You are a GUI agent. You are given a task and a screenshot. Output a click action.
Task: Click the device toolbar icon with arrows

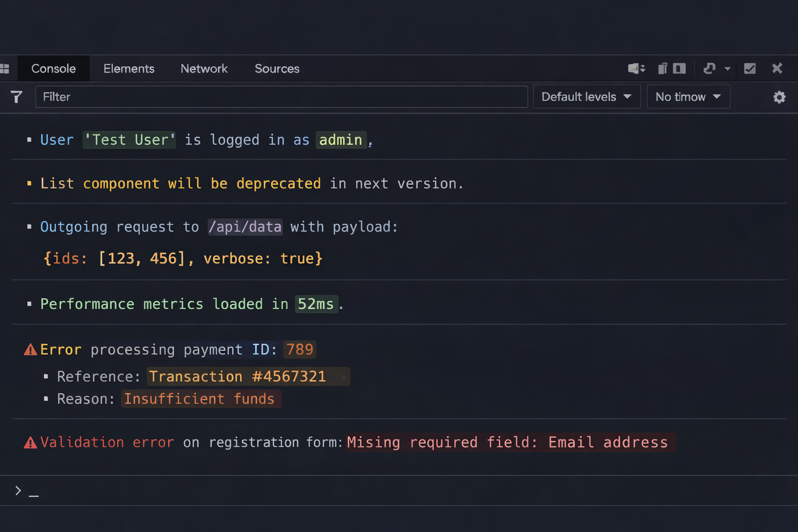[x=636, y=69]
